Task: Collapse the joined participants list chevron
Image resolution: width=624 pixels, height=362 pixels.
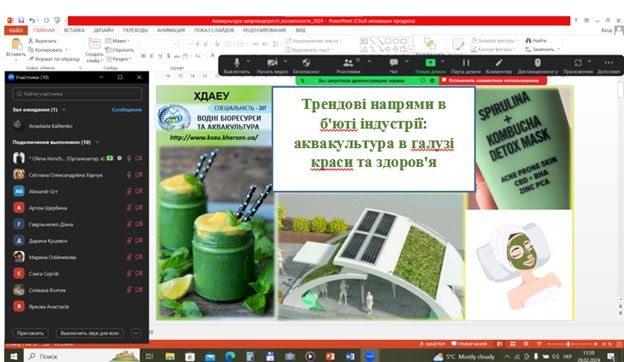Action: [97, 142]
